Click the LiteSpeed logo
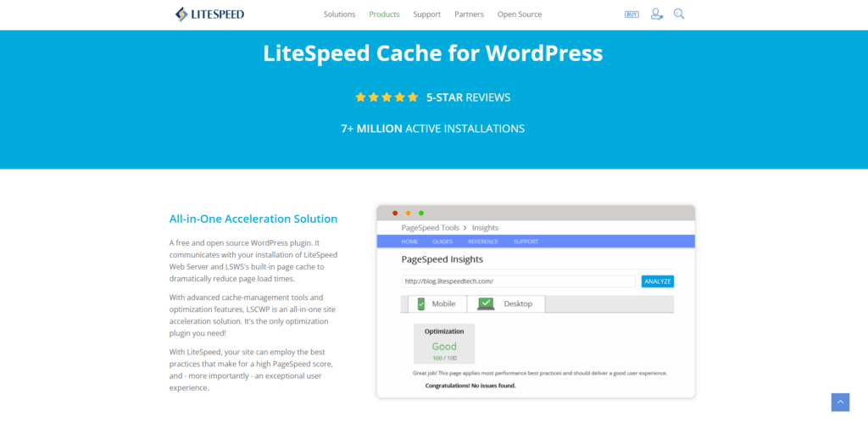This screenshot has width=868, height=428. 209,14
